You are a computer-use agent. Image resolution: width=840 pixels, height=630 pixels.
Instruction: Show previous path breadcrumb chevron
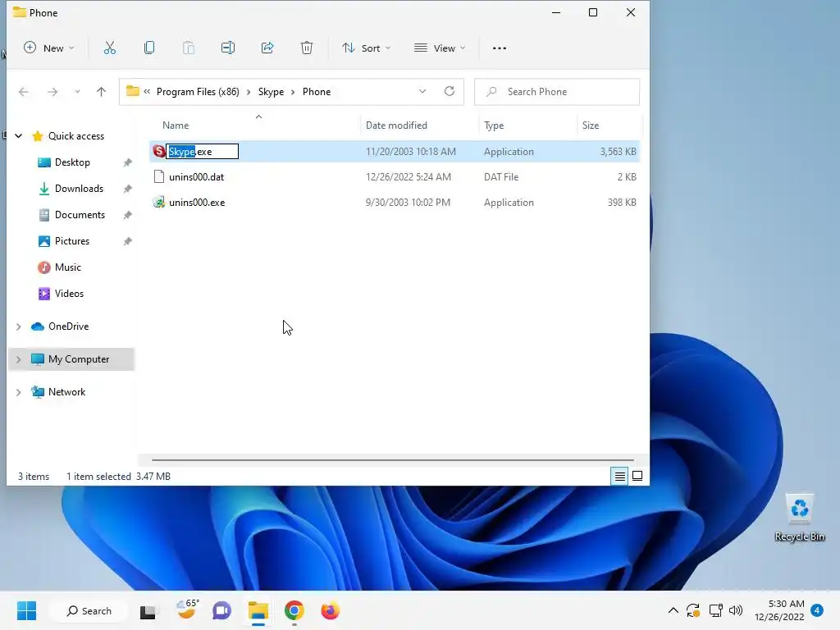click(147, 92)
